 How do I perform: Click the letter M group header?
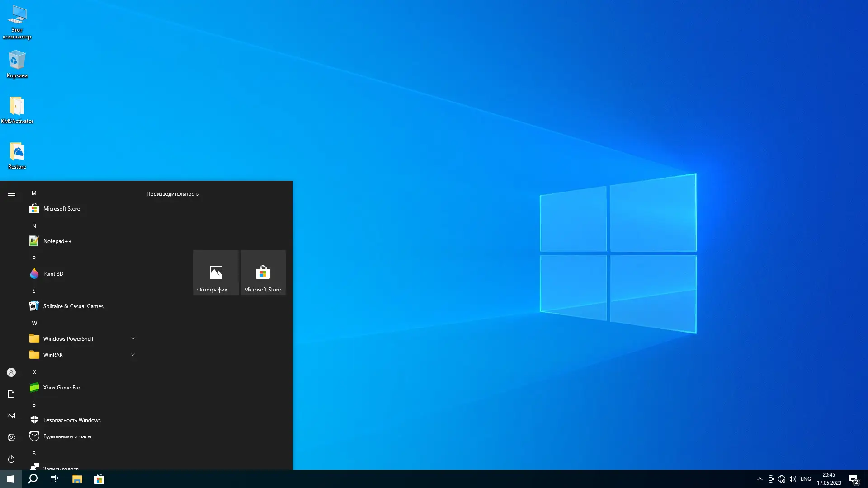tap(34, 193)
